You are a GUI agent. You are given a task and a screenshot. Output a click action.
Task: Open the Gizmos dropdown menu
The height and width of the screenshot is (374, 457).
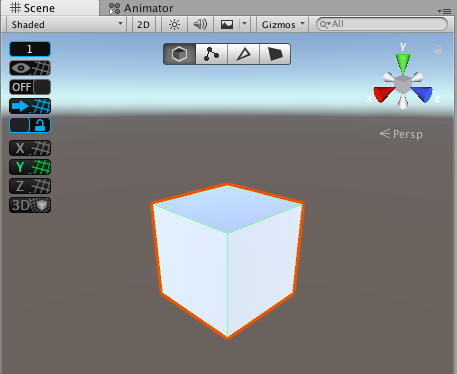[283, 25]
